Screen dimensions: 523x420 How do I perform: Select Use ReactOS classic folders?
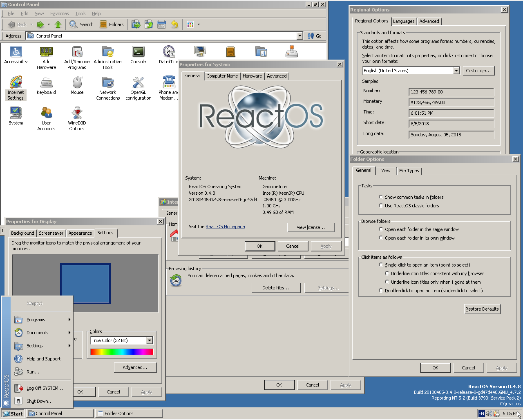(x=381, y=205)
